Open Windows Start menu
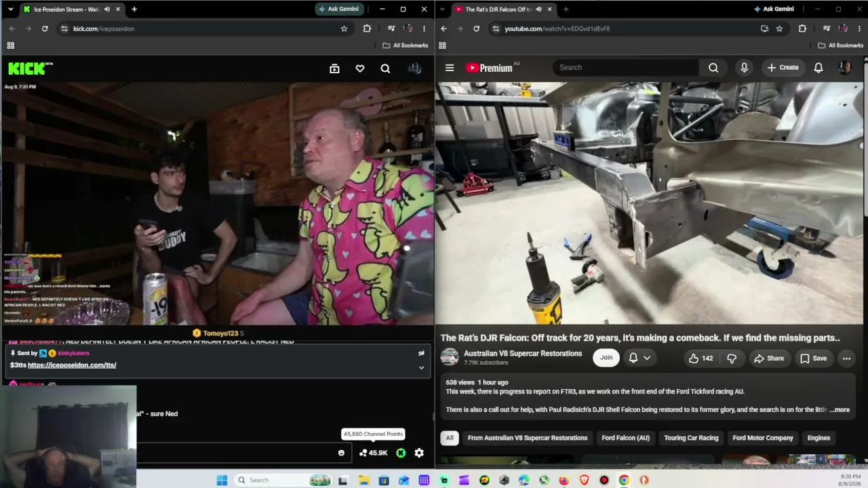The image size is (868, 488). (x=222, y=480)
